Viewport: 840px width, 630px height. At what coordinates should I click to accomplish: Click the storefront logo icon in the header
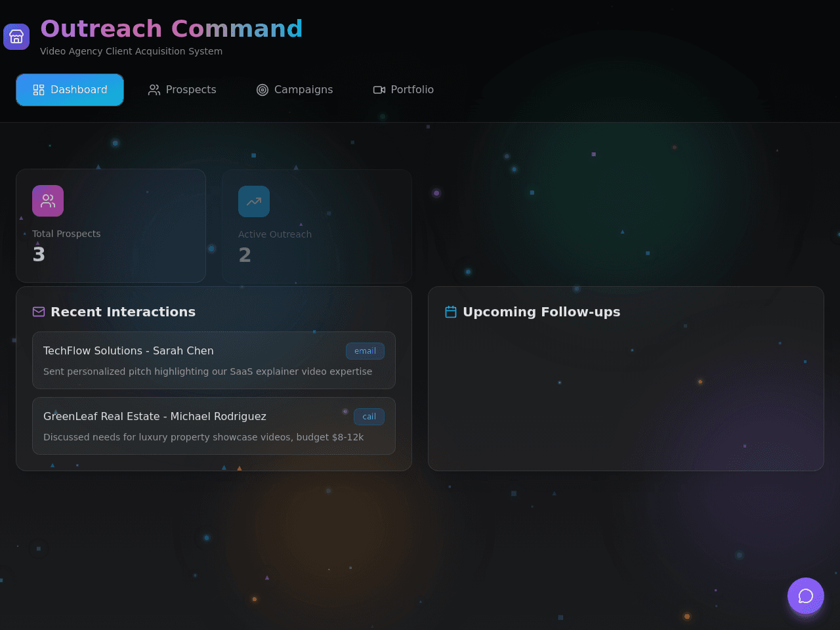pos(16,37)
